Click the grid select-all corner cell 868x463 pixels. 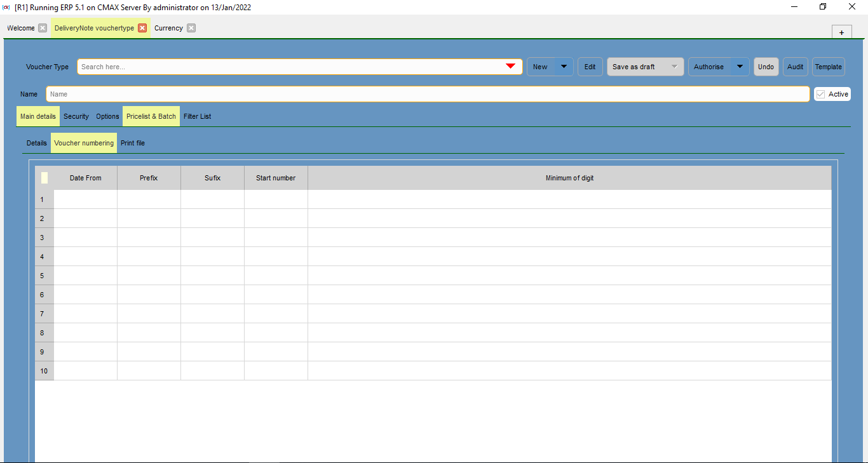(x=44, y=178)
